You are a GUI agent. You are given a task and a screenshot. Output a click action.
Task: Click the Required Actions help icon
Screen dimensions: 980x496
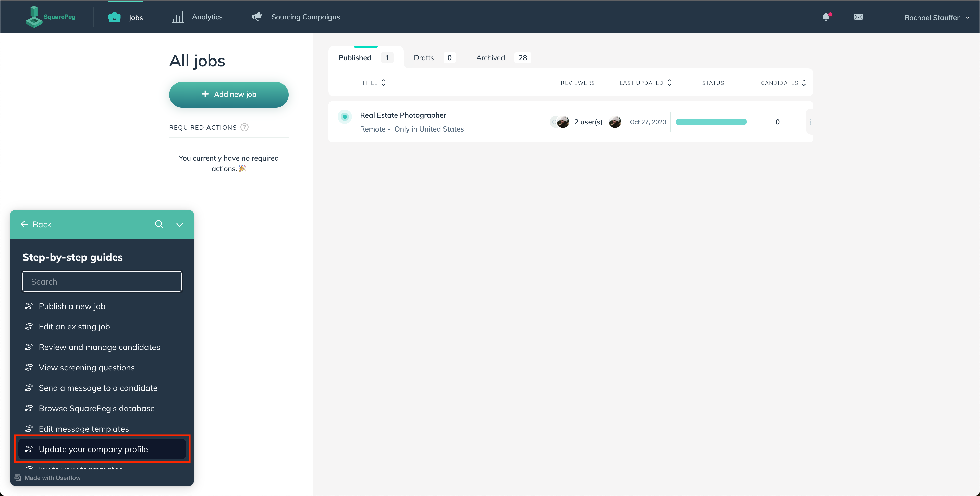[x=245, y=127]
